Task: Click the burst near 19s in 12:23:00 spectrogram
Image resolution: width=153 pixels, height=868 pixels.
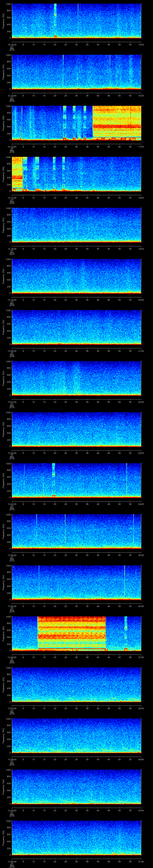Action: coord(53,480)
